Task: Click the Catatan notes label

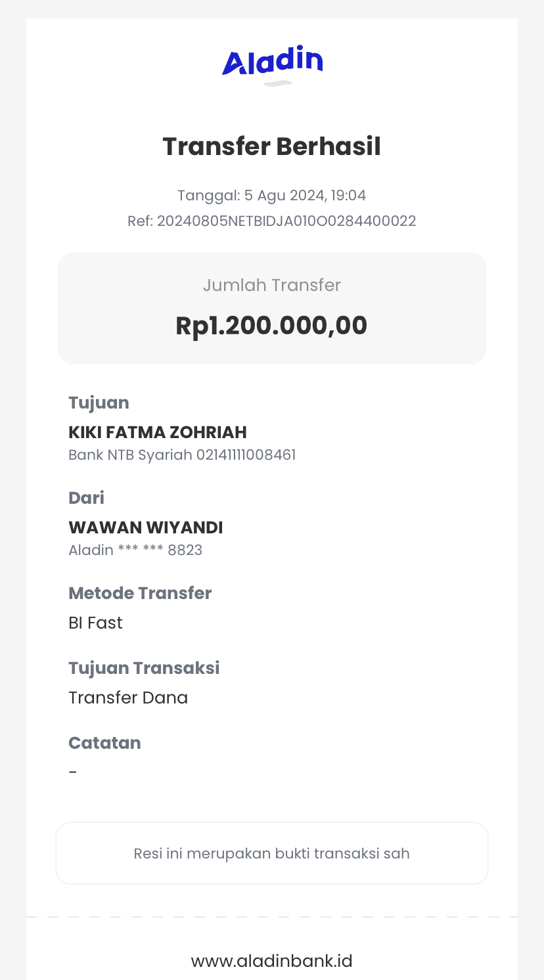Action: click(104, 743)
